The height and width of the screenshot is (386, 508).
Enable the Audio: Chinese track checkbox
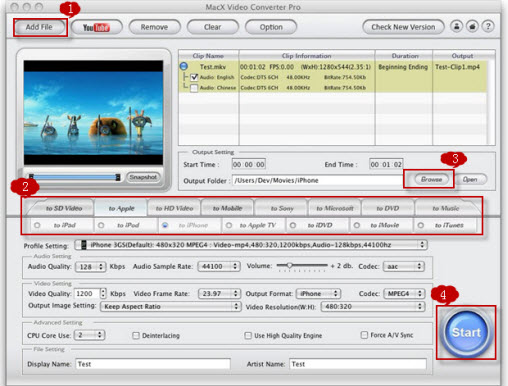194,88
